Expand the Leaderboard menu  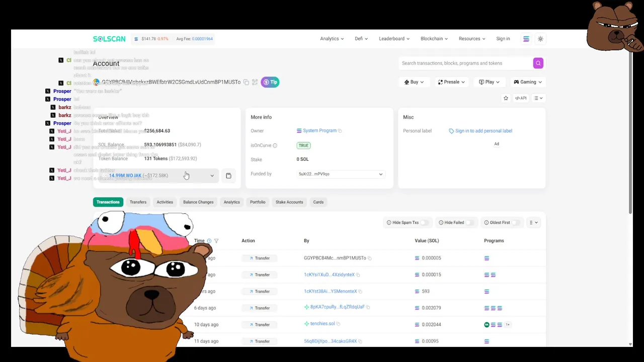click(394, 39)
